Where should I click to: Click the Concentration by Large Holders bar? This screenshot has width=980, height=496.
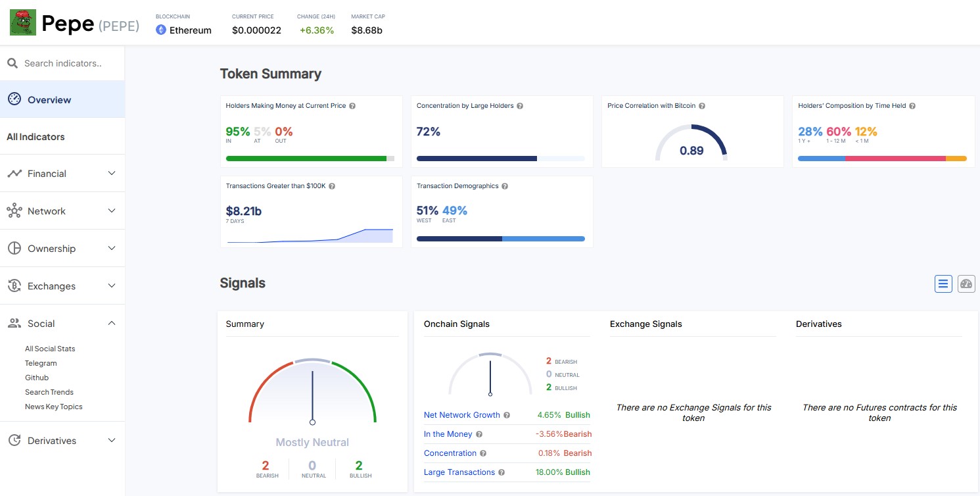[501, 159]
